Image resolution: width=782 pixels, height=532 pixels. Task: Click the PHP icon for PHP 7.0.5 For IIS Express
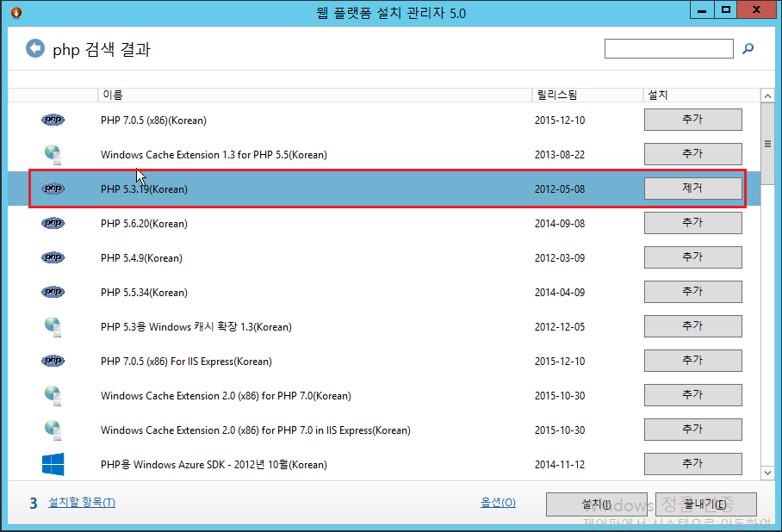coord(53,361)
